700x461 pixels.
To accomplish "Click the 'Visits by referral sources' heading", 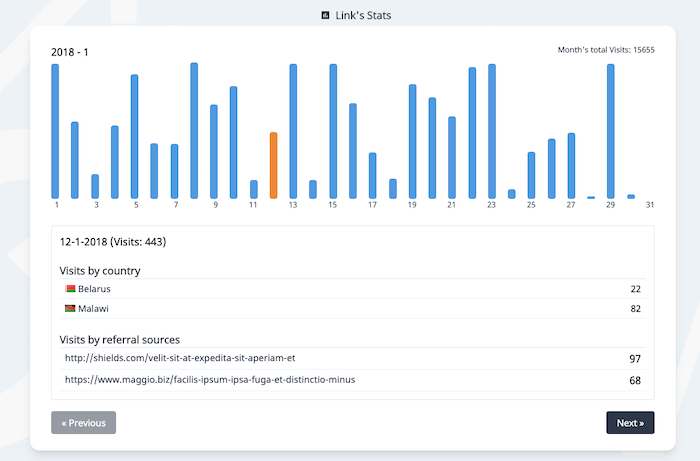I will [x=120, y=340].
